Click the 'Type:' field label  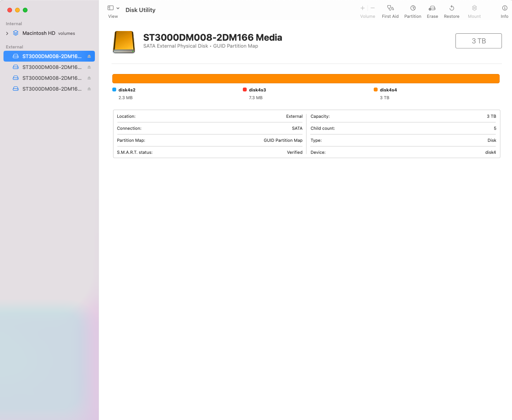316,140
